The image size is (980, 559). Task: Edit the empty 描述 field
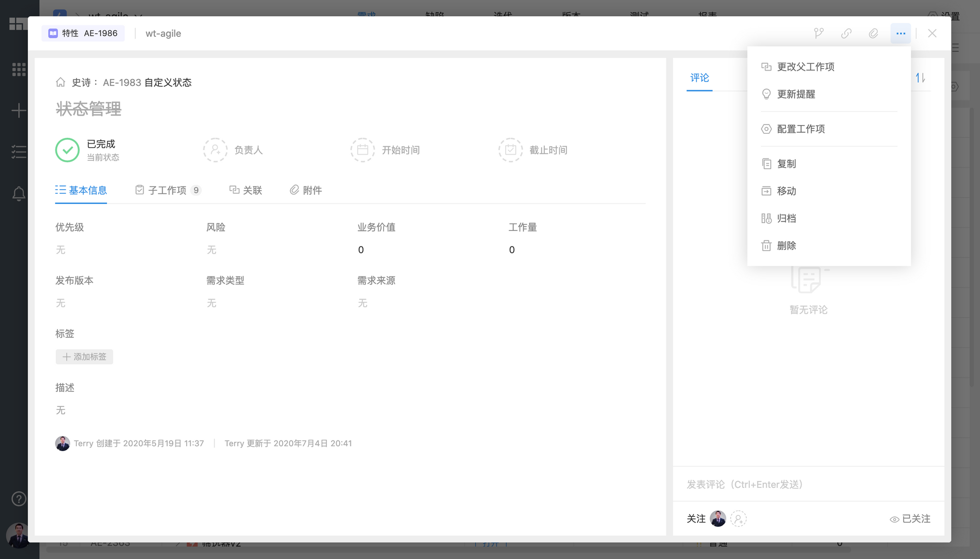[x=60, y=410]
